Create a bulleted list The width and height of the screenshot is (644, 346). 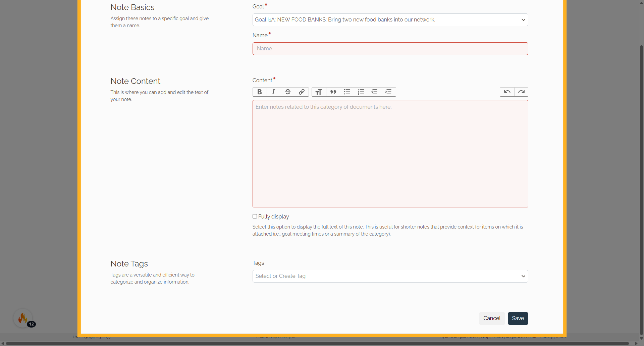pyautogui.click(x=347, y=92)
